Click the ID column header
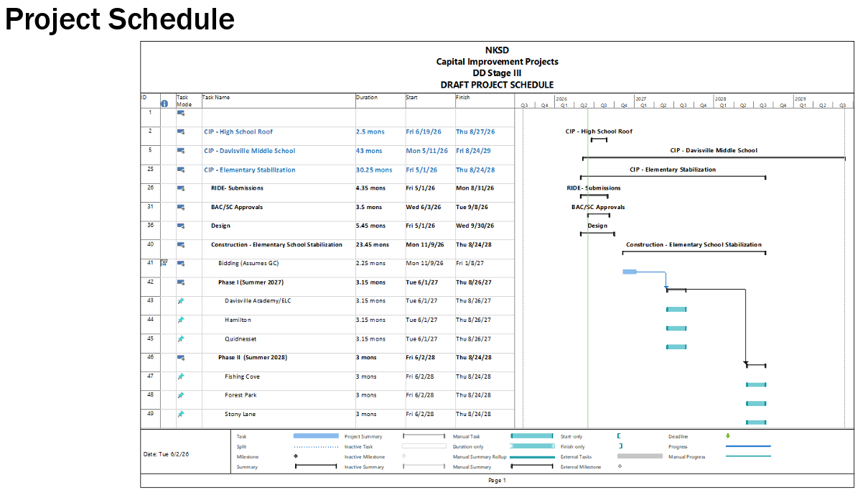Viewport: 868px width, 498px height. (150, 101)
